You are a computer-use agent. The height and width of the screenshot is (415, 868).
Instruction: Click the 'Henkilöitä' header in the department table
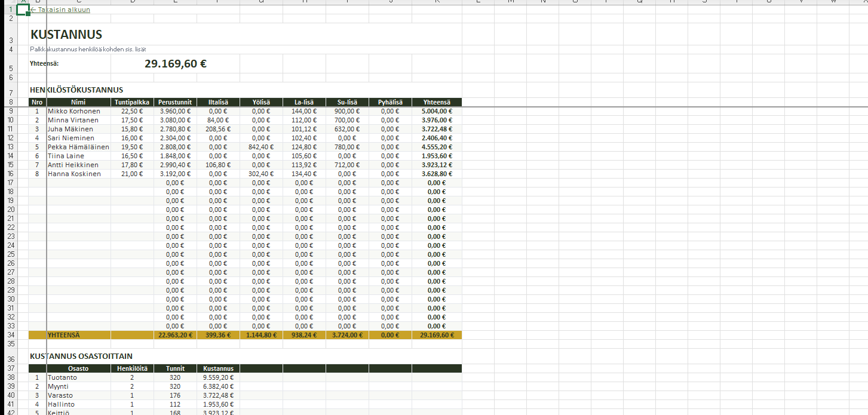132,368
